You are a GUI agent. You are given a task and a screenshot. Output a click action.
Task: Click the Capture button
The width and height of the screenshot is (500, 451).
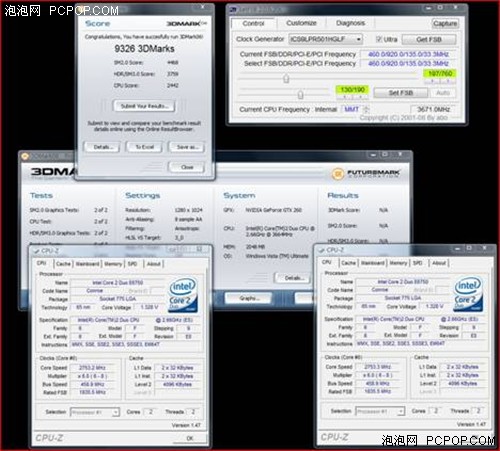point(445,23)
